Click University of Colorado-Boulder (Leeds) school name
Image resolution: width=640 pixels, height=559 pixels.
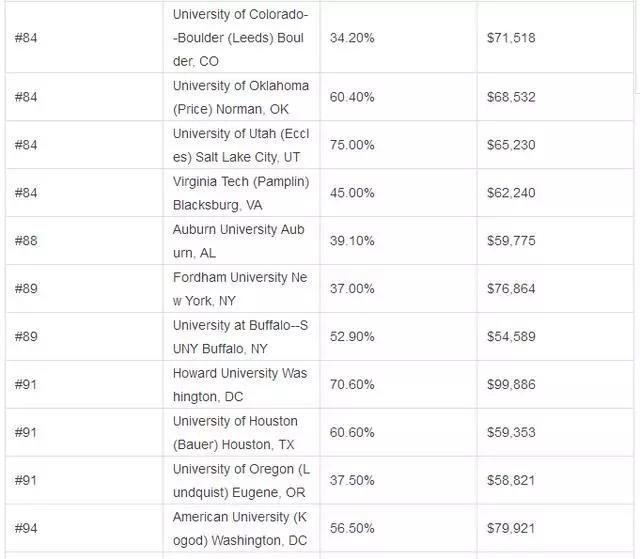[241, 38]
